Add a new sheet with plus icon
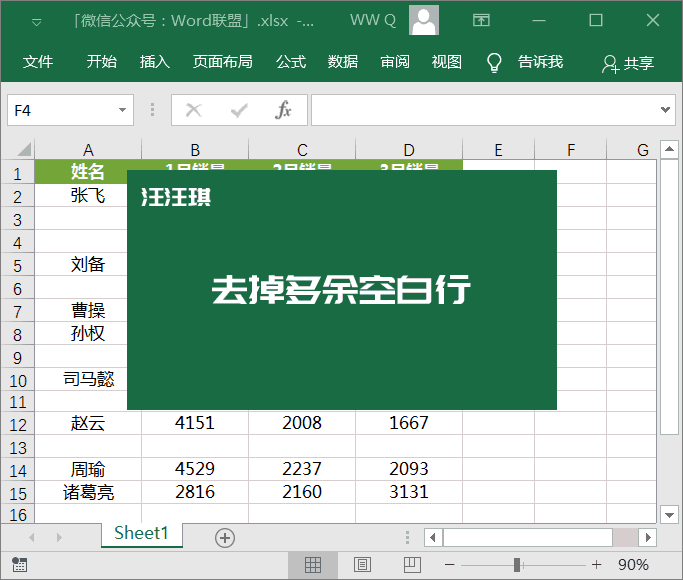The height and width of the screenshot is (580, 683). pyautogui.click(x=225, y=538)
